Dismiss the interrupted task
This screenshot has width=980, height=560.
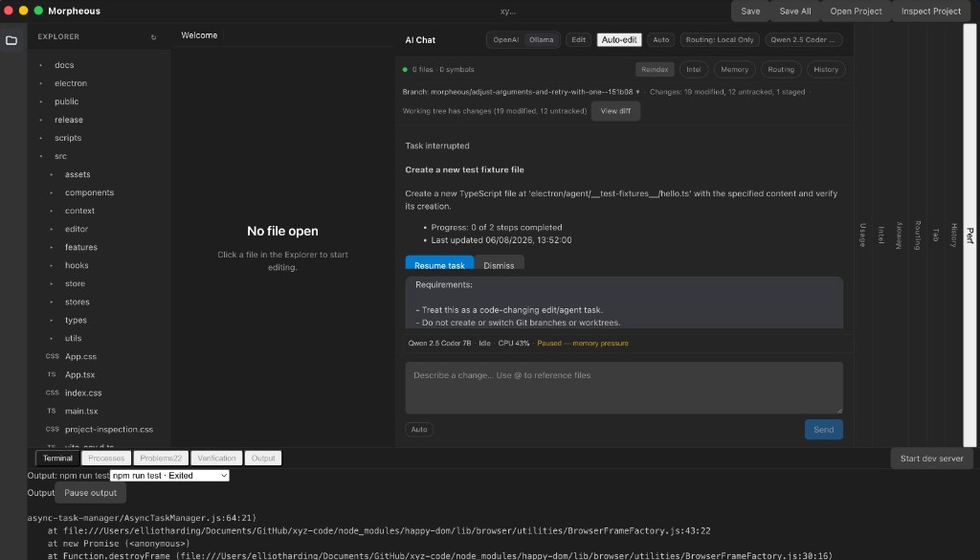[499, 263]
